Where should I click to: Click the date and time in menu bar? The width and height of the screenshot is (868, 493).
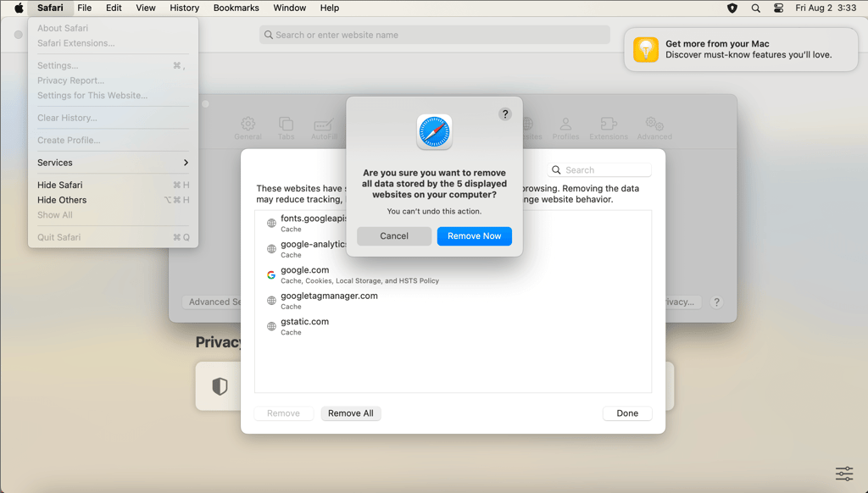826,8
